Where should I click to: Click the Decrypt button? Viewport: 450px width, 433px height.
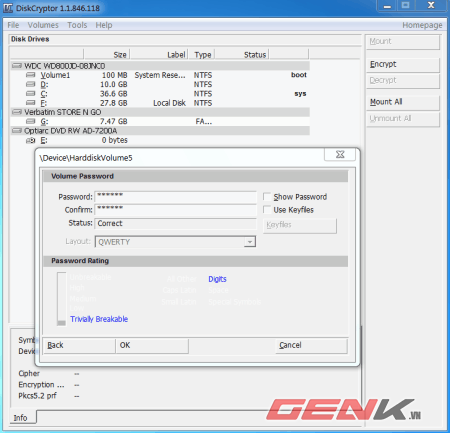click(x=403, y=80)
